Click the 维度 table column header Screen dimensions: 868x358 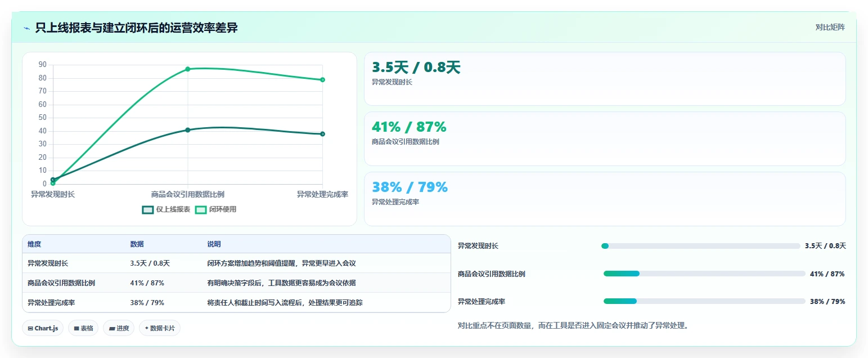[34, 244]
